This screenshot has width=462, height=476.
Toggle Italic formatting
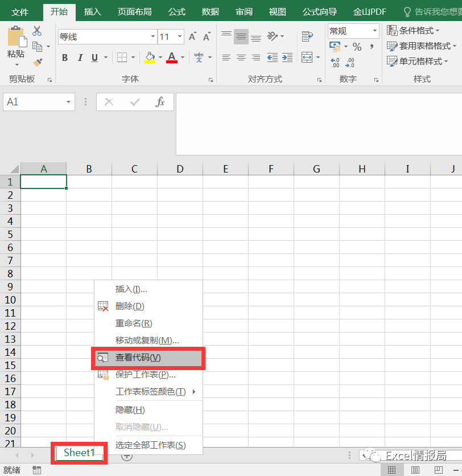80,56
